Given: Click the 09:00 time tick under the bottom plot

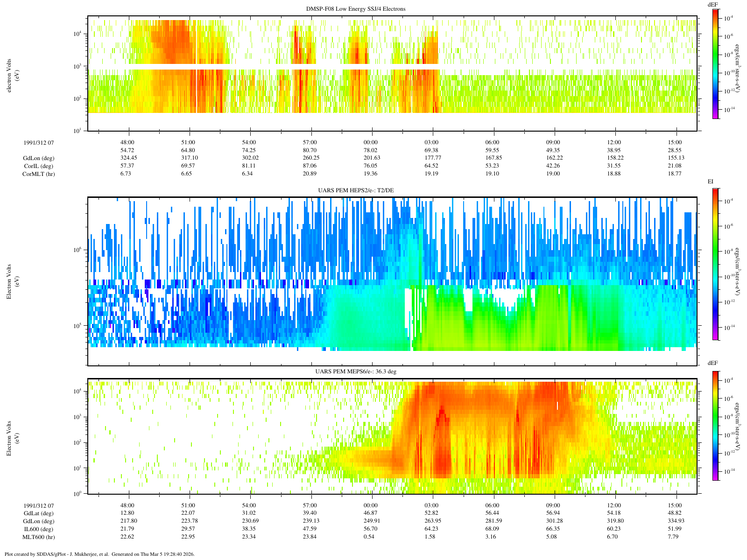Looking at the screenshot, I should coord(553,505).
